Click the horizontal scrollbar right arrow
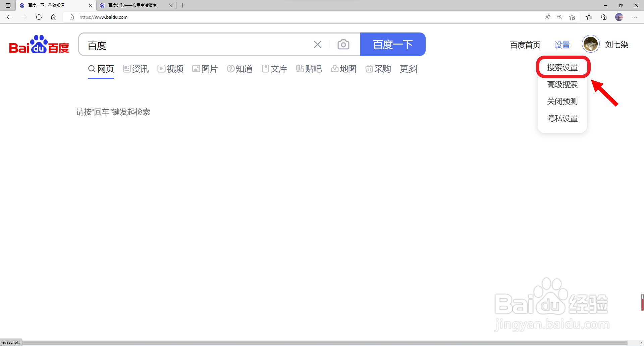644x346 pixels. [641, 343]
